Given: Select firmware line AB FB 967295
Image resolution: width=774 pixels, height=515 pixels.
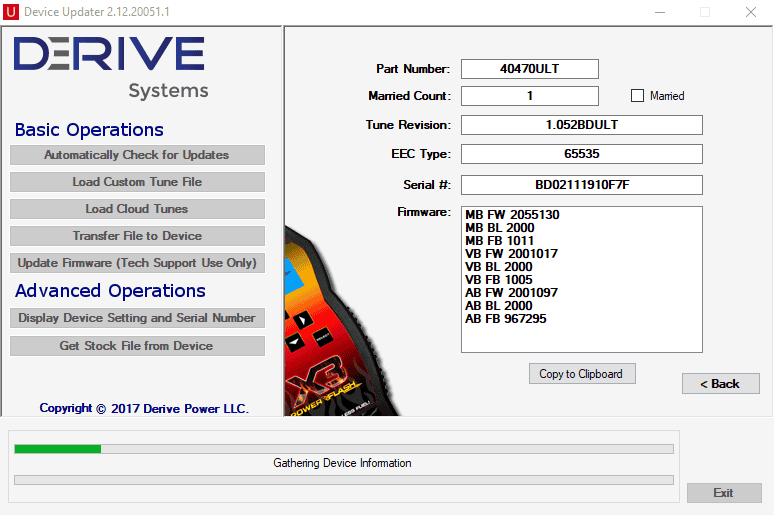Looking at the screenshot, I should (505, 319).
